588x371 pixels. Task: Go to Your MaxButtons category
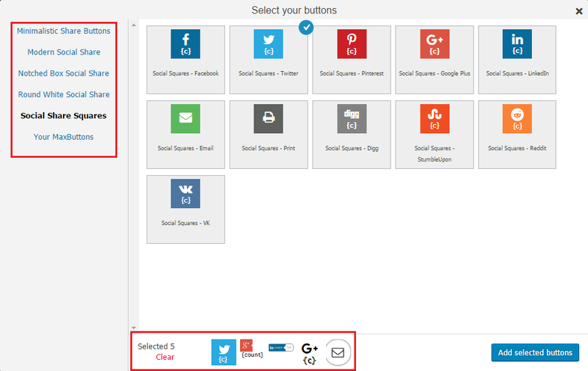(x=64, y=137)
